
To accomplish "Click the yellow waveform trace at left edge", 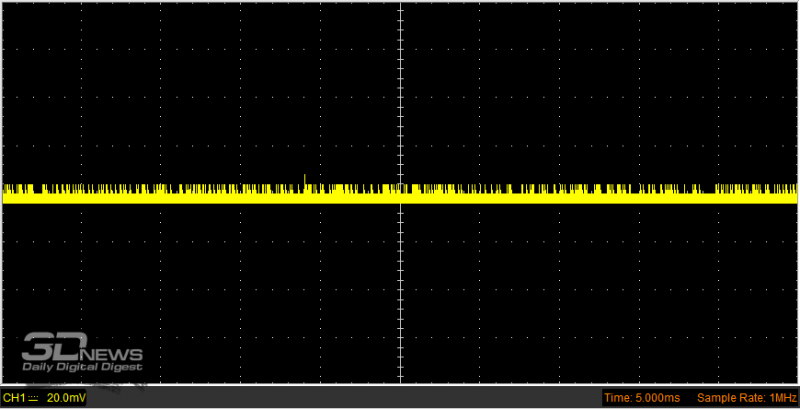I will coord(8,194).
